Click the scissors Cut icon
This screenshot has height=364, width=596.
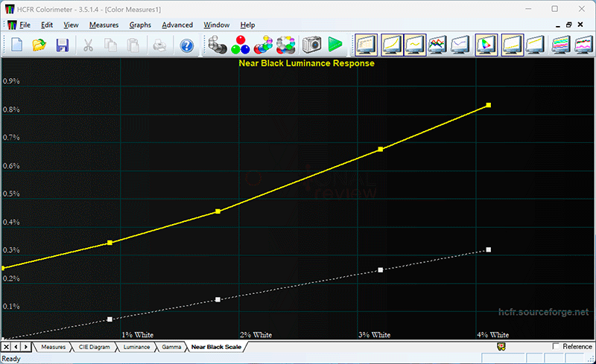coord(88,45)
